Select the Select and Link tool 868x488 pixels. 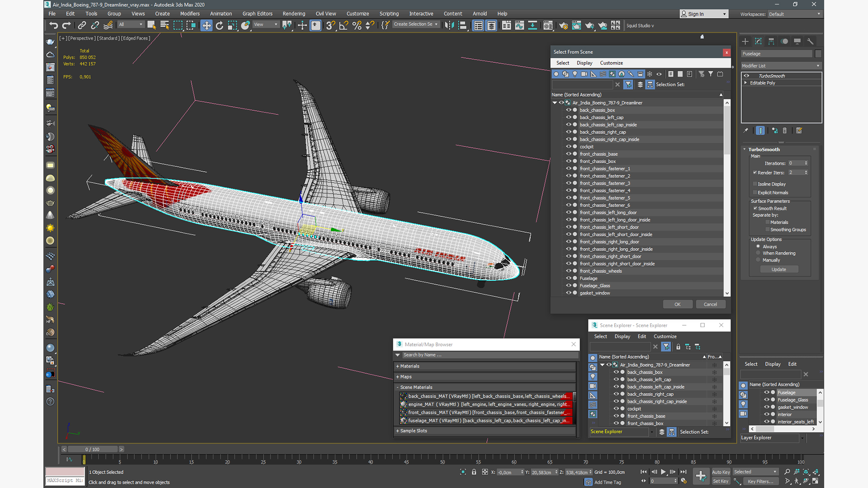(82, 25)
